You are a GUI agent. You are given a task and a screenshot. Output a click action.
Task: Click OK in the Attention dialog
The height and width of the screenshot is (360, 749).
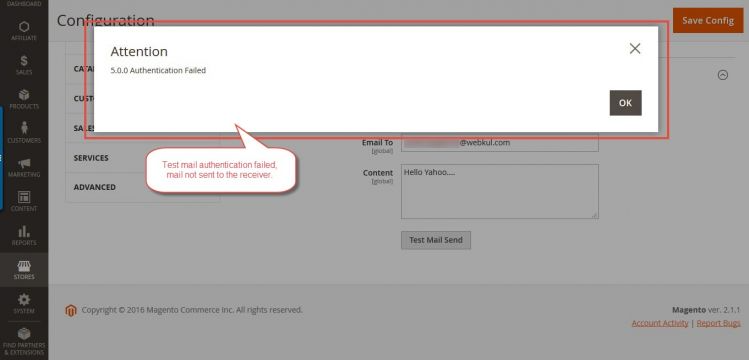tap(625, 103)
